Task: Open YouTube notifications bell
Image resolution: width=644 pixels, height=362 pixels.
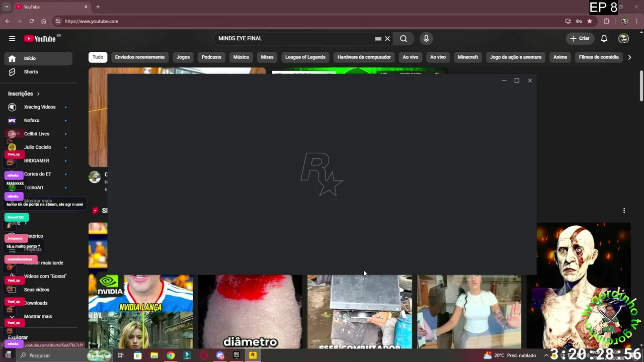Action: point(604,39)
